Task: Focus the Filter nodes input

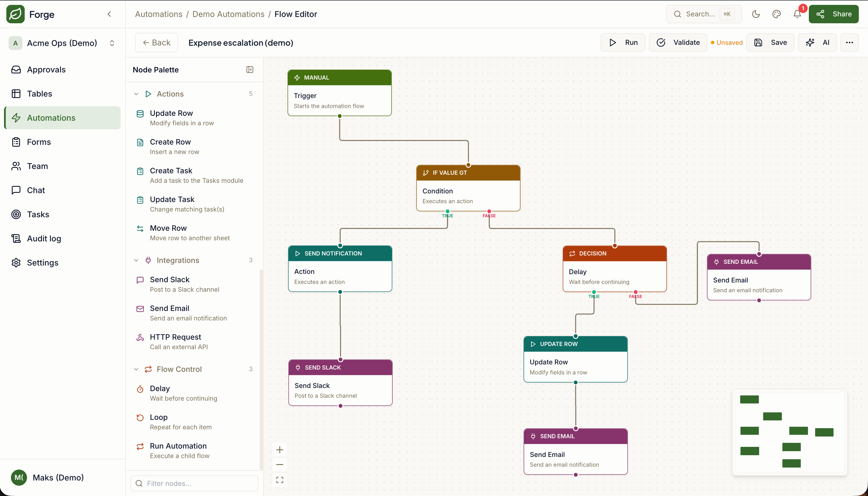Action: coord(194,483)
